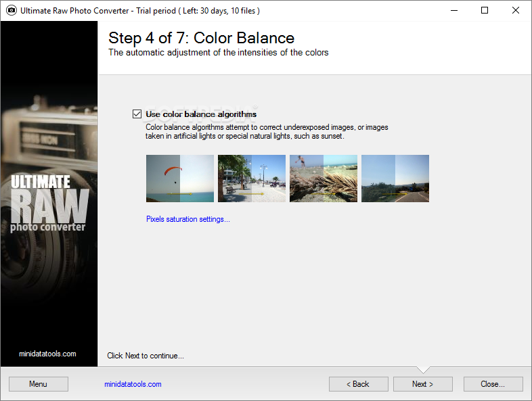Click 'Click Next to continue...' text
The height and width of the screenshot is (401, 532).
[x=146, y=356]
